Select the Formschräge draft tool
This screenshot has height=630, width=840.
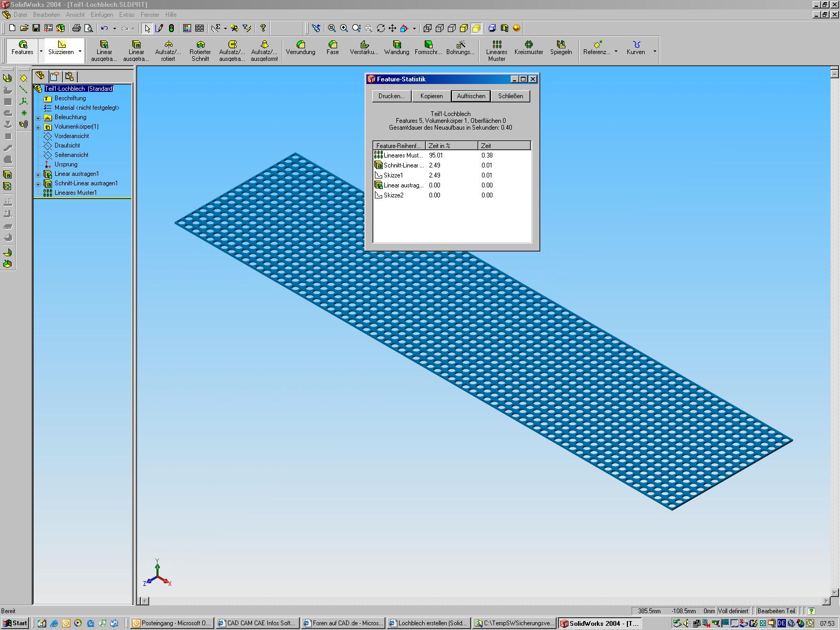pyautogui.click(x=428, y=48)
